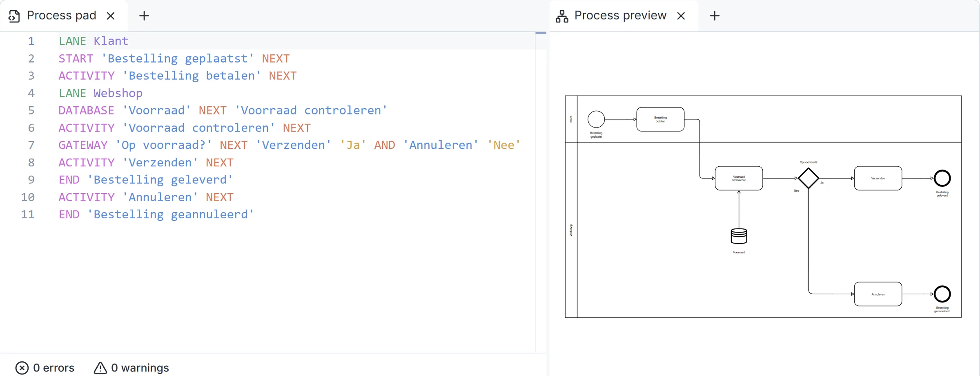Select the 'Bestelling betalen' activity box in the diagram

coord(660,119)
